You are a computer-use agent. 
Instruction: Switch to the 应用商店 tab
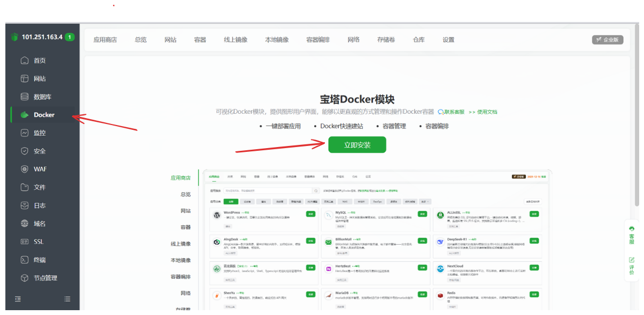pyautogui.click(x=105, y=40)
